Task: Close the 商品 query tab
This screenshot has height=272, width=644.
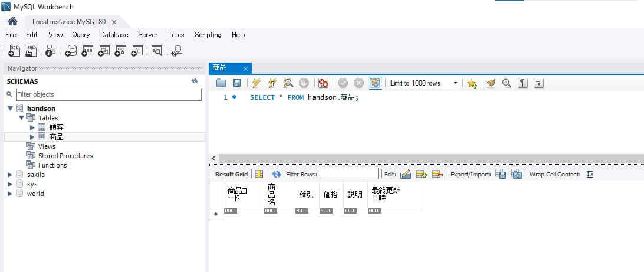Action: (245, 68)
